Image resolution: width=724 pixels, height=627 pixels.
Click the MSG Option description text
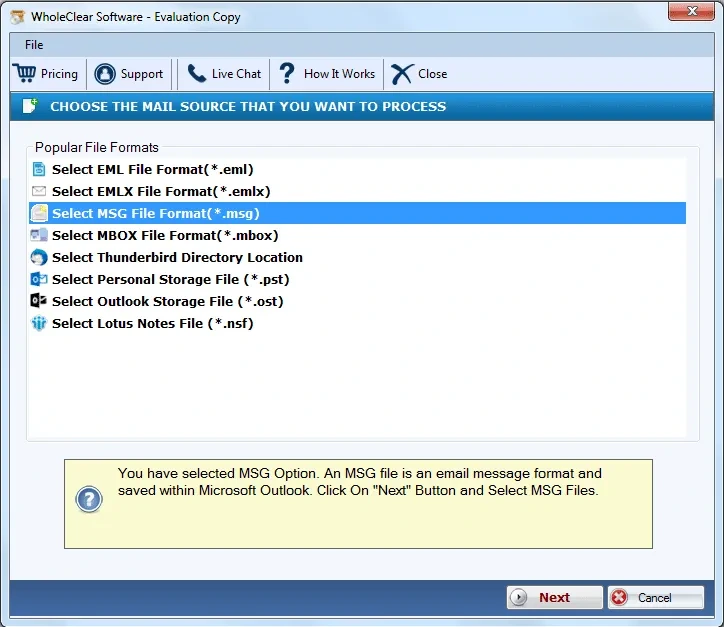click(x=359, y=482)
